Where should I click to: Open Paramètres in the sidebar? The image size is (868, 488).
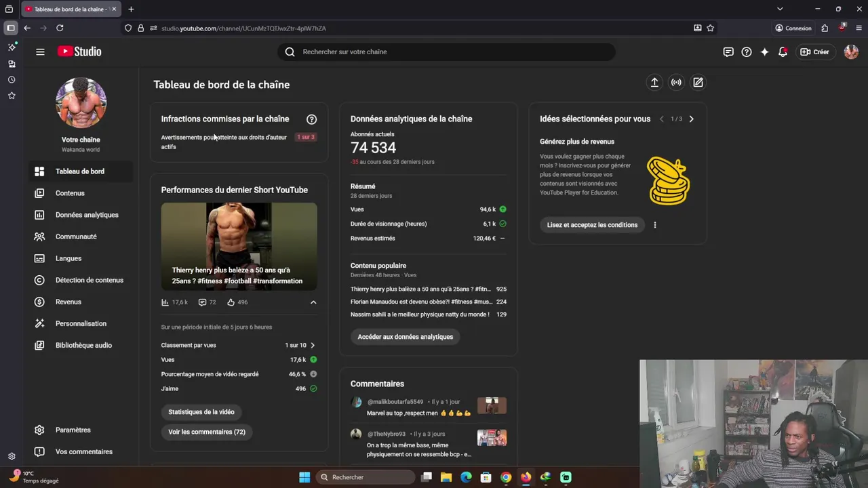pyautogui.click(x=81, y=430)
